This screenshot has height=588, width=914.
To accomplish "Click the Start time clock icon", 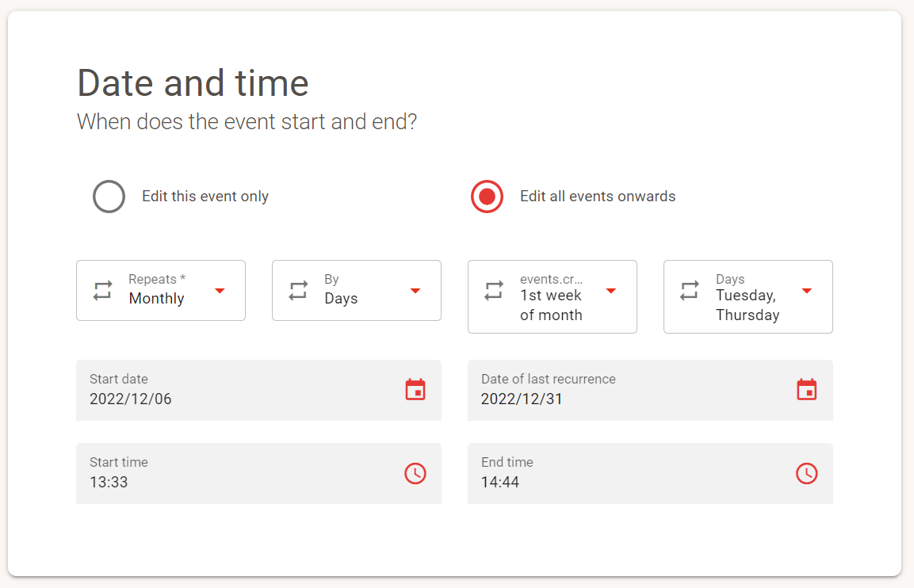I will click(415, 473).
